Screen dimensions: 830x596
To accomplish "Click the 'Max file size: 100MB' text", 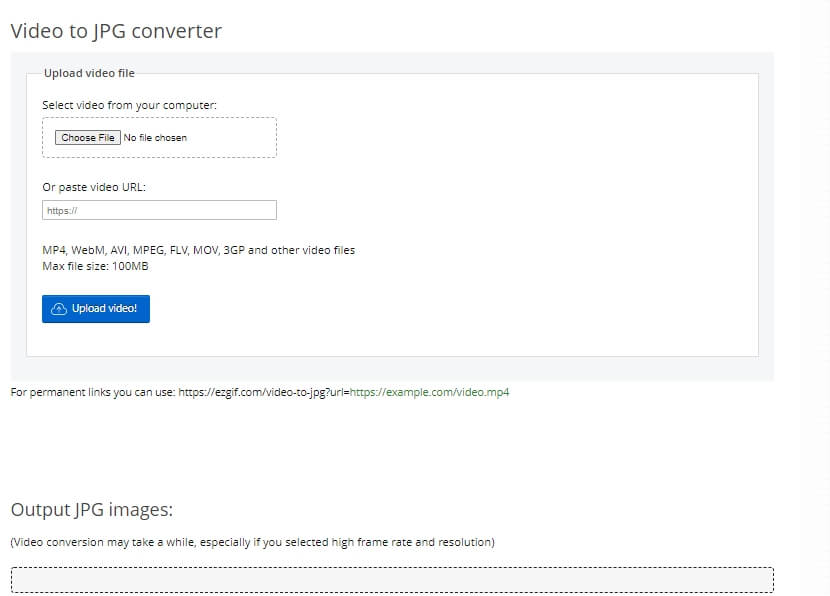I will point(95,266).
